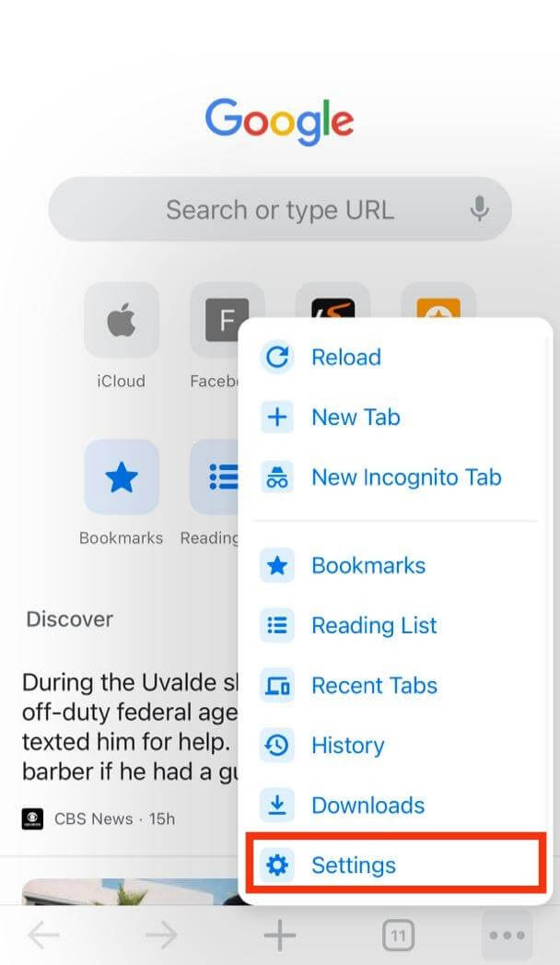Tap the voice search microphone icon
560x965 pixels.
pyautogui.click(x=480, y=209)
